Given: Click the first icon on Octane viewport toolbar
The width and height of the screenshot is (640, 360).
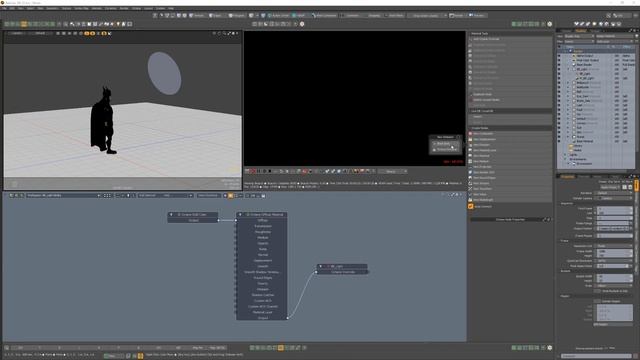Looking at the screenshot, I should click(247, 171).
